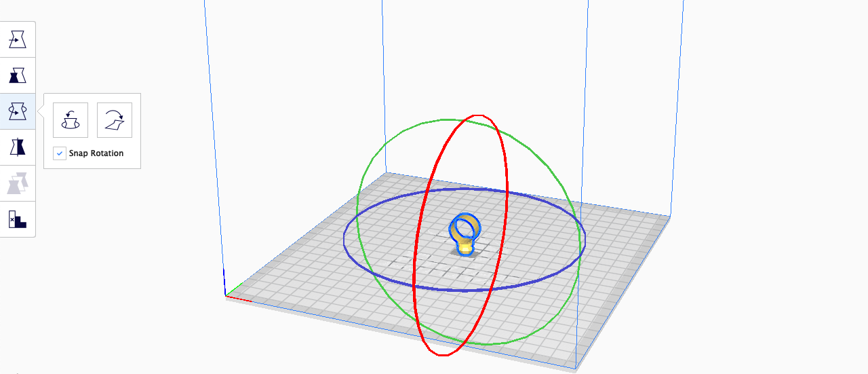
Task: Click the Reset rotation button
Action: 71,120
